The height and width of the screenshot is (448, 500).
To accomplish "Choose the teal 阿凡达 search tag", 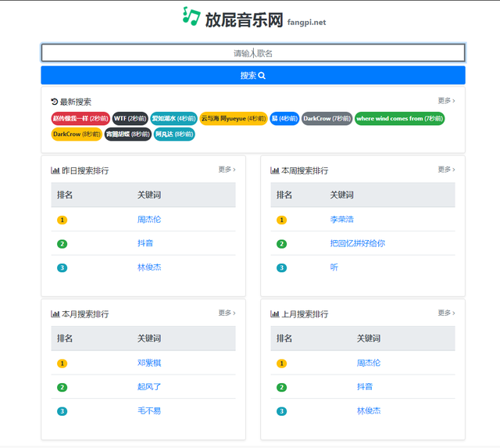I will click(x=174, y=134).
